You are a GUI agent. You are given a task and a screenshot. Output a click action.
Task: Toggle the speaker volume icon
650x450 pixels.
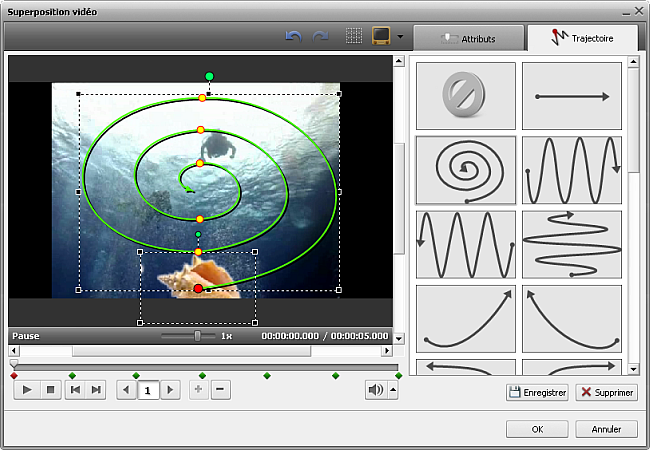click(376, 390)
